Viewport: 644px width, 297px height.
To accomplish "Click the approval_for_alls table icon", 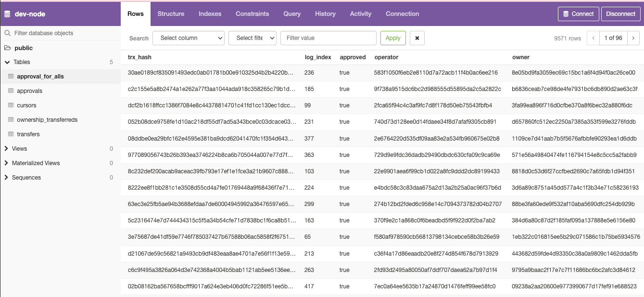I will pyautogui.click(x=11, y=77).
